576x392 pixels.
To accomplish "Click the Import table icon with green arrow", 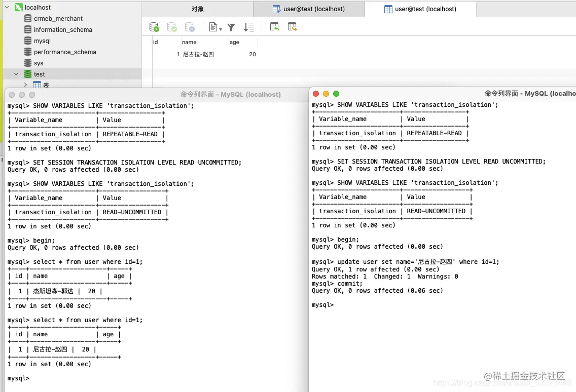I will [x=274, y=27].
